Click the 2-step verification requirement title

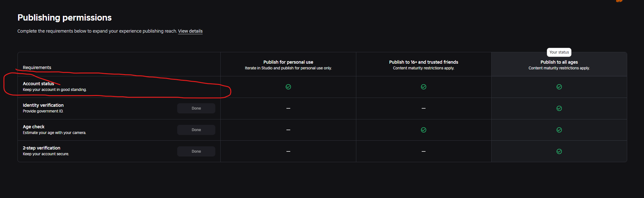point(42,148)
